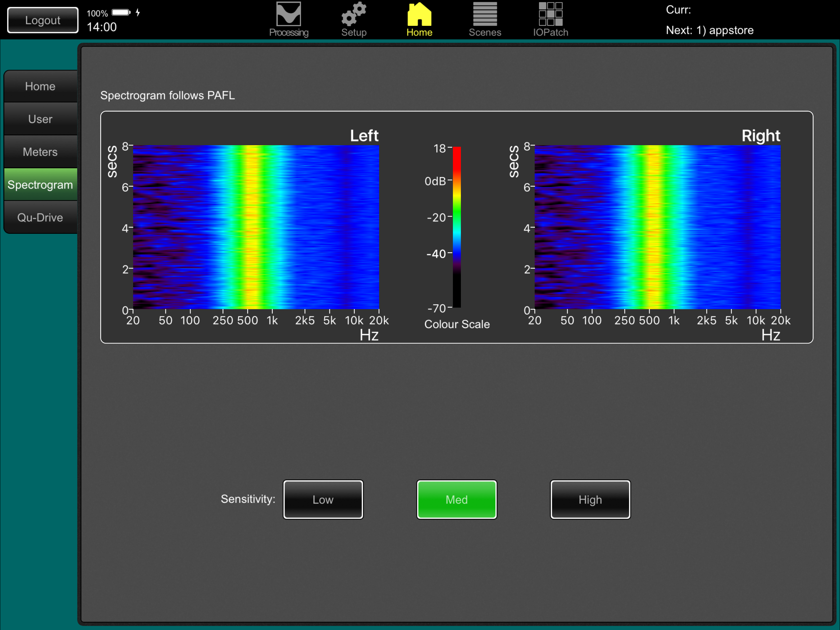Select Med sensitivity option

tap(457, 499)
